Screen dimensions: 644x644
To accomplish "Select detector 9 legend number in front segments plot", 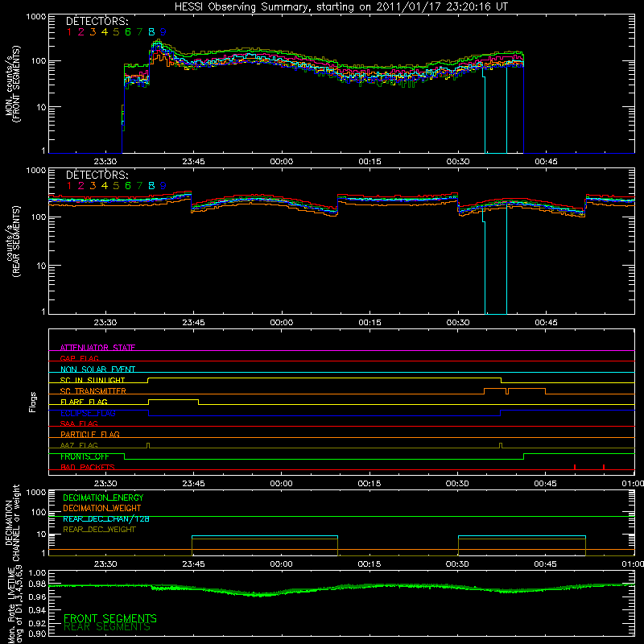I will pos(163,32).
